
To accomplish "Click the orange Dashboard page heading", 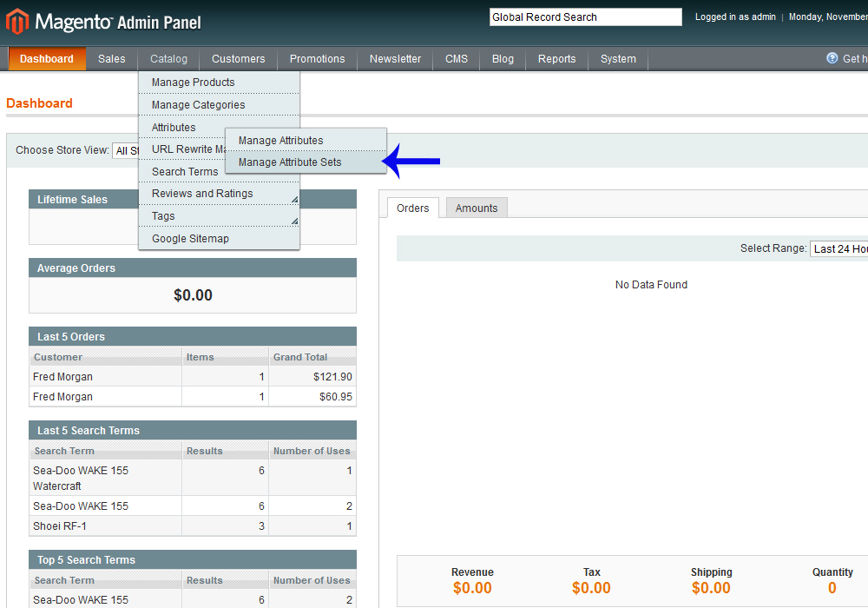I will tap(39, 103).
